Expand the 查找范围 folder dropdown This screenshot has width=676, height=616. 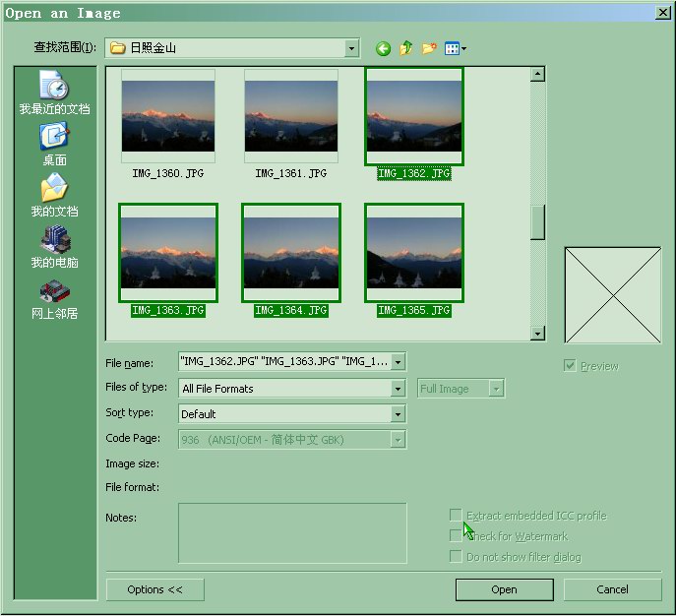pyautogui.click(x=352, y=48)
